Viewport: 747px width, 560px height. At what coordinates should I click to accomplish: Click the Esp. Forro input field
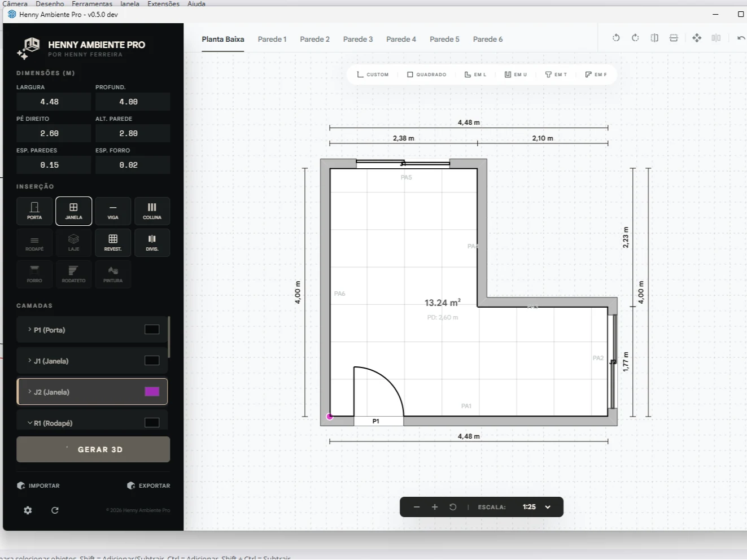[x=133, y=165]
